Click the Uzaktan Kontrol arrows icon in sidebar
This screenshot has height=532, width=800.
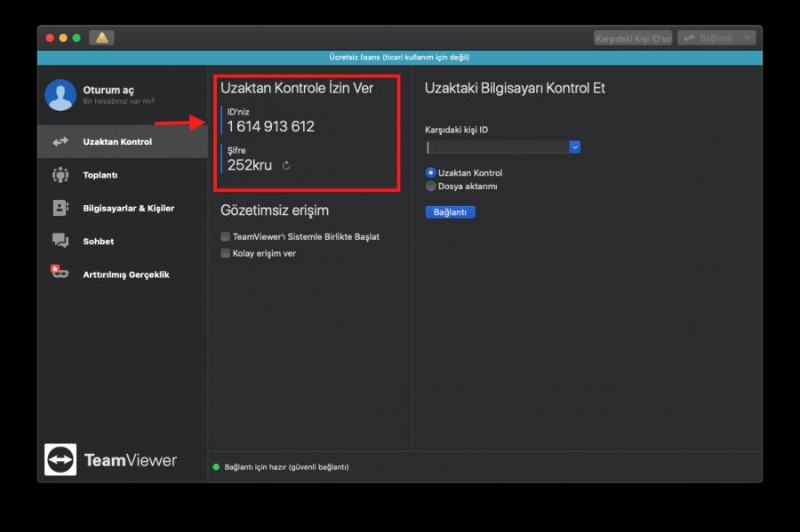tap(60, 142)
